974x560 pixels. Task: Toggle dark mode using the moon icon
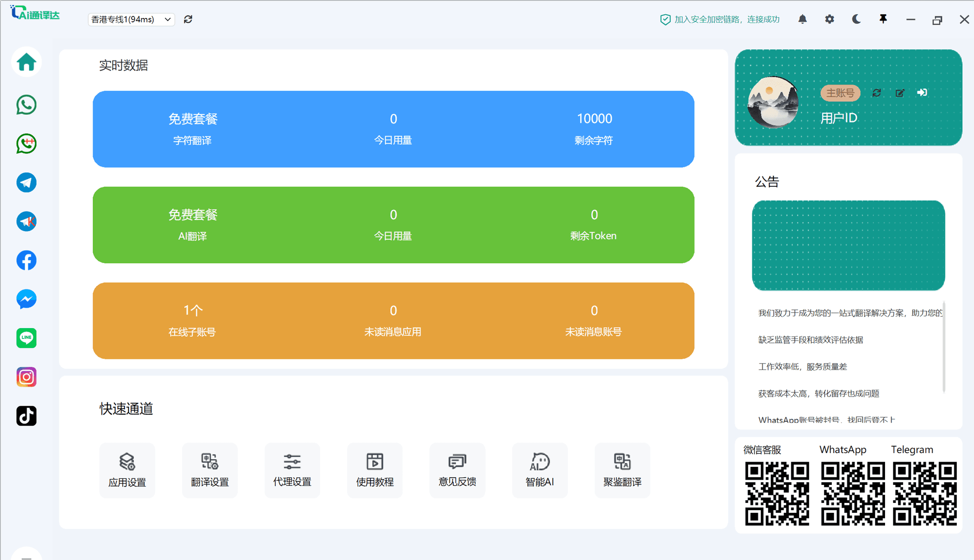(x=856, y=19)
